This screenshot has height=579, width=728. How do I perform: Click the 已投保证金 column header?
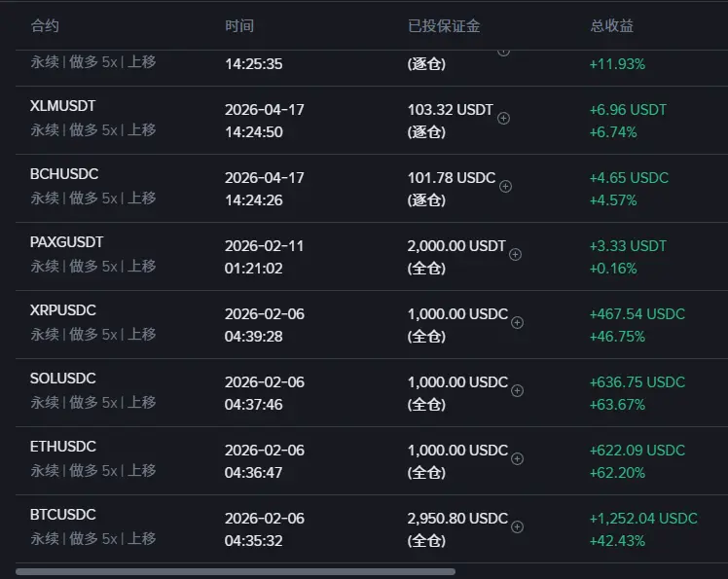[x=444, y=25]
